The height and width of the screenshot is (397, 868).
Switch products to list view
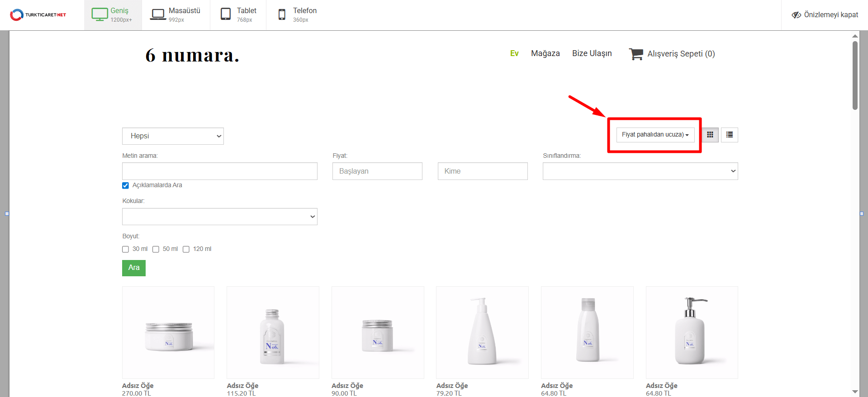[x=729, y=135]
